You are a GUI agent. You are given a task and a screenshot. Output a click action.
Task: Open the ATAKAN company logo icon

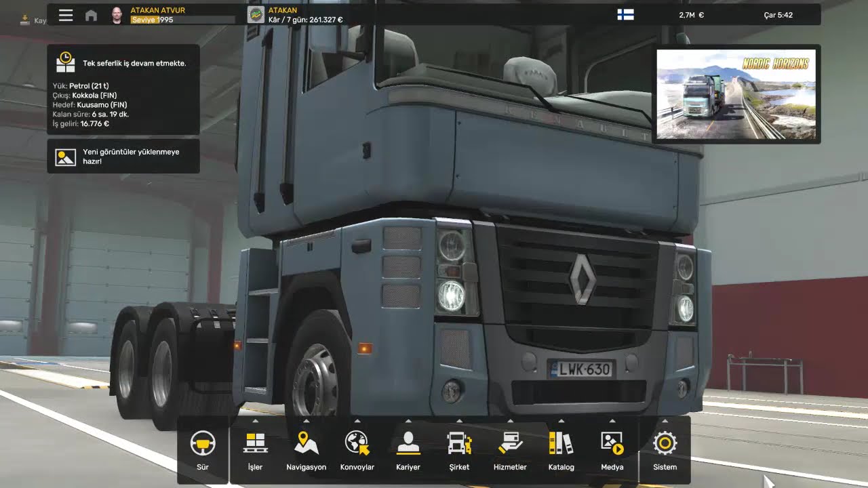click(x=256, y=15)
